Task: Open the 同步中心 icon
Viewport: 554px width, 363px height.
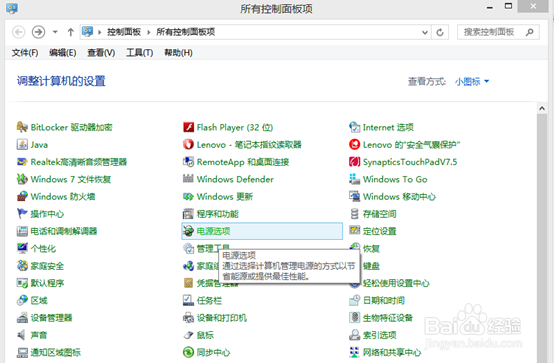Action: pyautogui.click(x=188, y=352)
